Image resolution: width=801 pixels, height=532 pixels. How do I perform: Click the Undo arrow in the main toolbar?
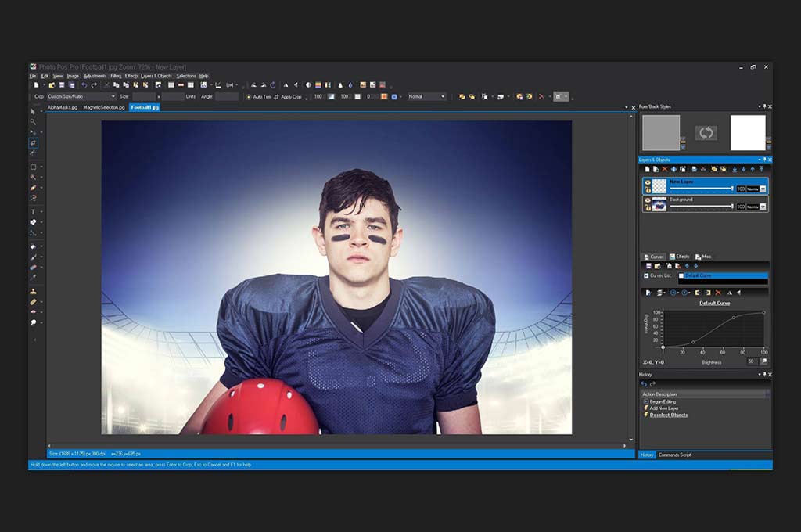point(84,85)
